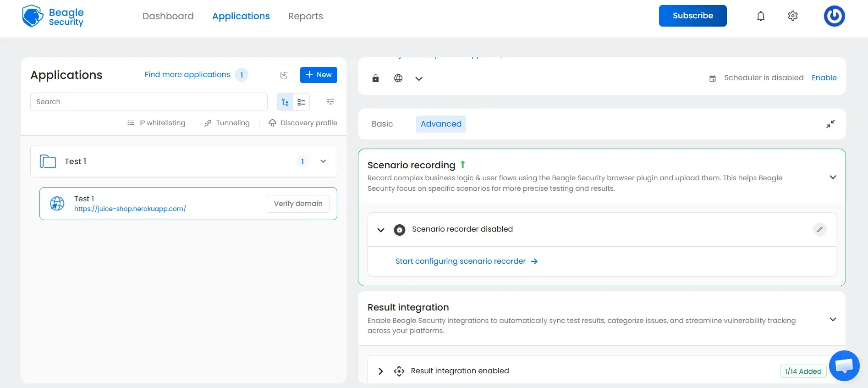This screenshot has height=388, width=868.
Task: Create a New application
Action: pos(319,75)
